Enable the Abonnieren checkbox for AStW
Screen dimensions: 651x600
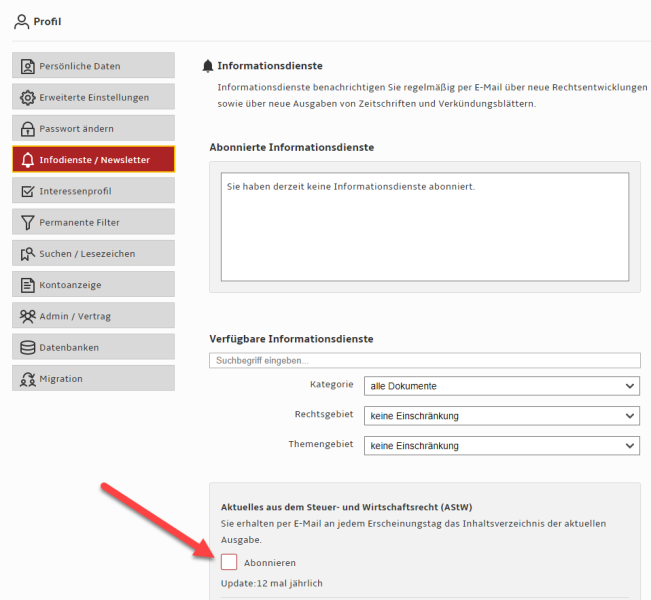click(x=229, y=562)
